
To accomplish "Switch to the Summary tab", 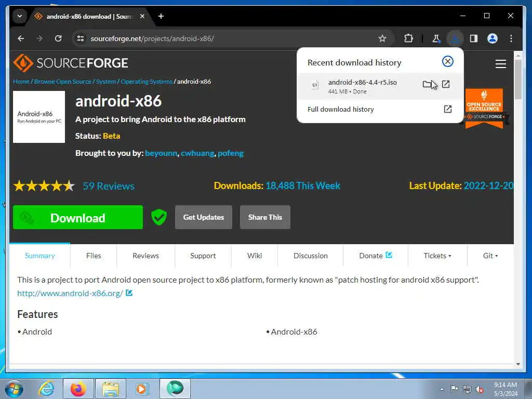I will [x=39, y=256].
